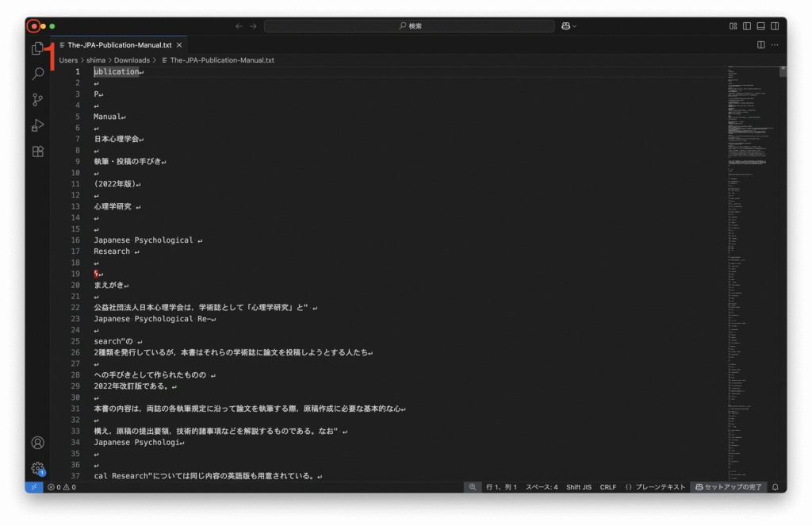Click Research text on line 17
This screenshot has height=526, width=812.
pyautogui.click(x=112, y=251)
